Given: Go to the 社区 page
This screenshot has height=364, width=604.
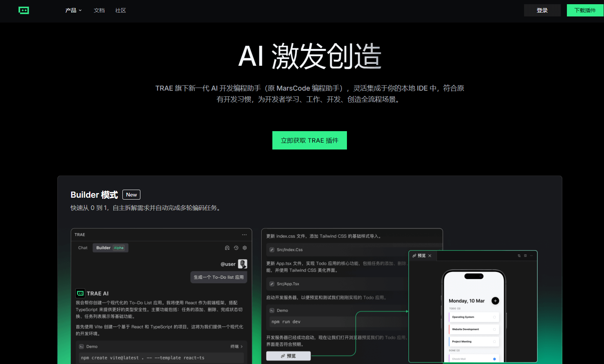Looking at the screenshot, I should point(120,10).
